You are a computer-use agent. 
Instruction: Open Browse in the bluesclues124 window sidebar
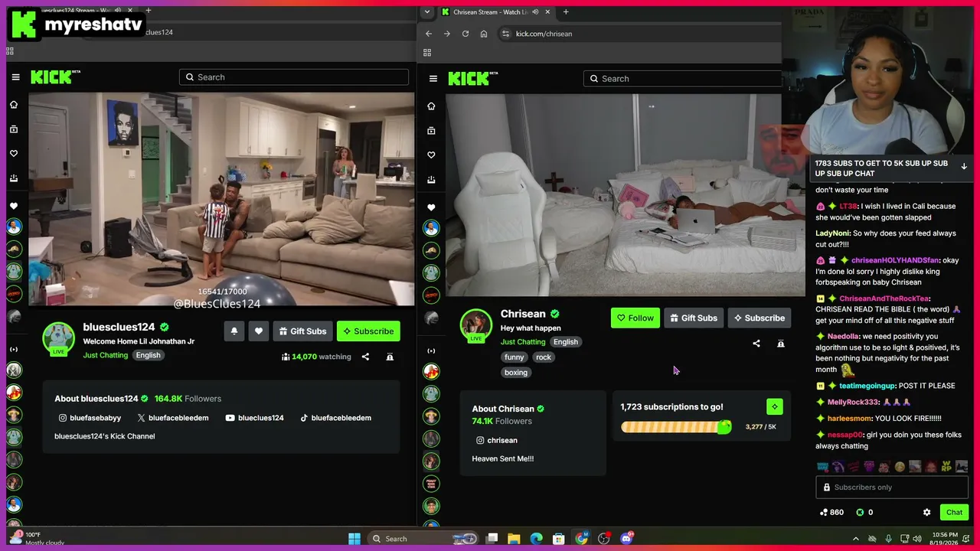click(x=14, y=129)
